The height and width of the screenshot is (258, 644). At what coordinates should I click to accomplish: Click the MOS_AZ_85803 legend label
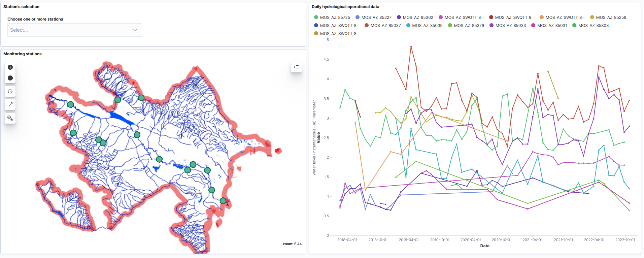pos(593,26)
